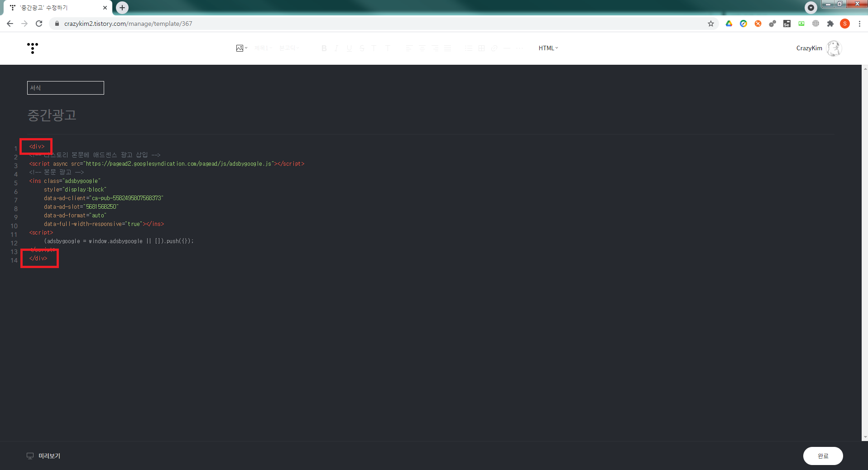Click the address bar URL

(128, 24)
